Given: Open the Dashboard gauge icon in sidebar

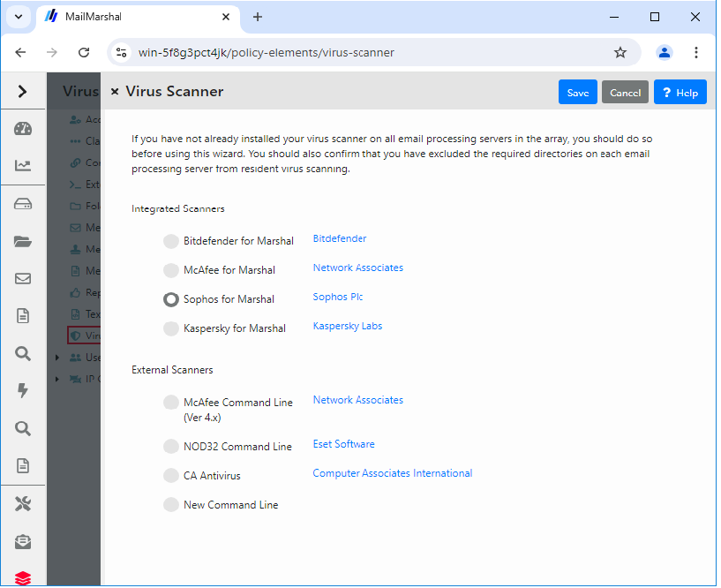Looking at the screenshot, I should [x=23, y=129].
